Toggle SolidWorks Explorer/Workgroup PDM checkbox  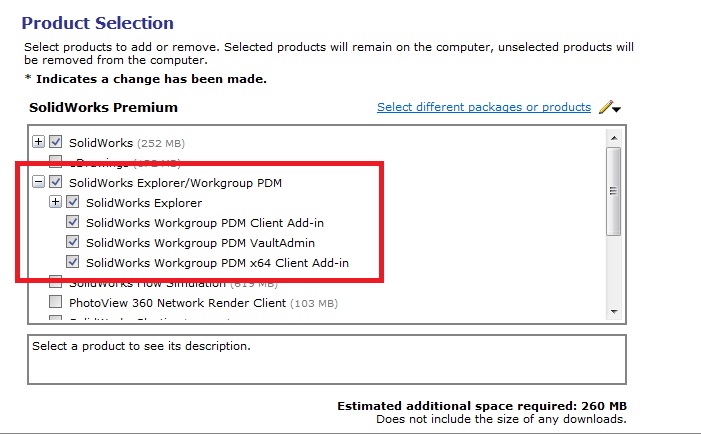pyautogui.click(x=56, y=182)
